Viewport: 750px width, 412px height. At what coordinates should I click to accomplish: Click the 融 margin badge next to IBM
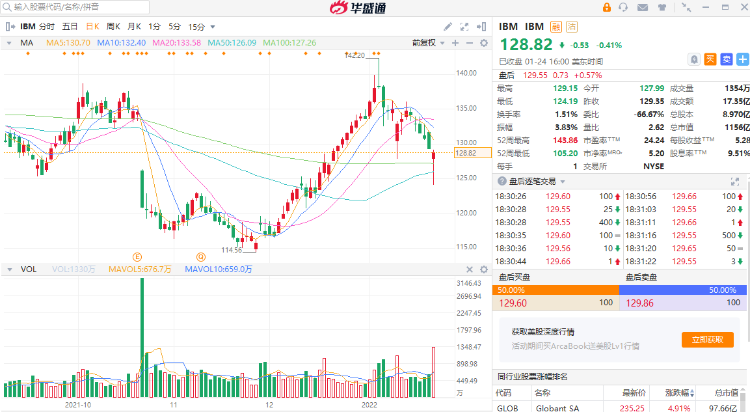[x=555, y=27]
